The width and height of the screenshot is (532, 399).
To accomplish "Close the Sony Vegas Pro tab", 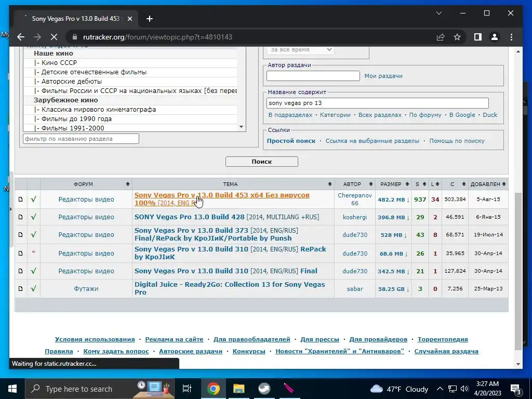I will [x=129, y=19].
